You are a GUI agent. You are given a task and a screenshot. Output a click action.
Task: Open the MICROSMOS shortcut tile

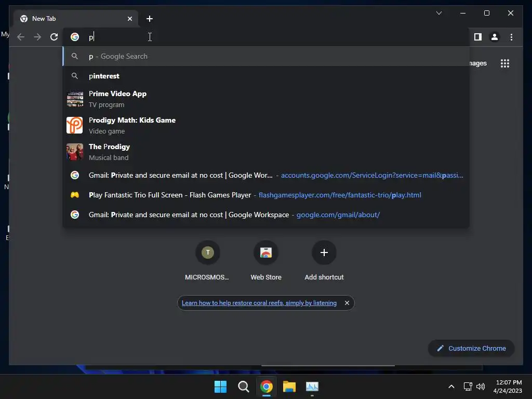coord(207,261)
